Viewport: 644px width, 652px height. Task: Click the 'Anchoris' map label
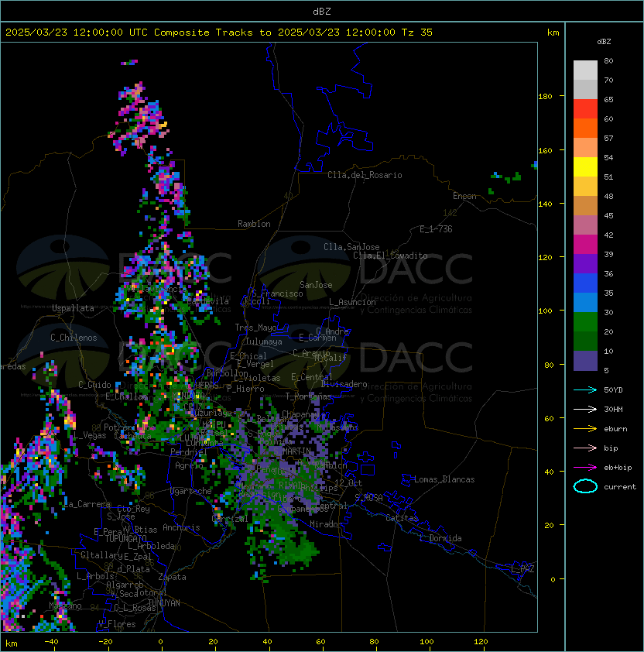point(181,527)
